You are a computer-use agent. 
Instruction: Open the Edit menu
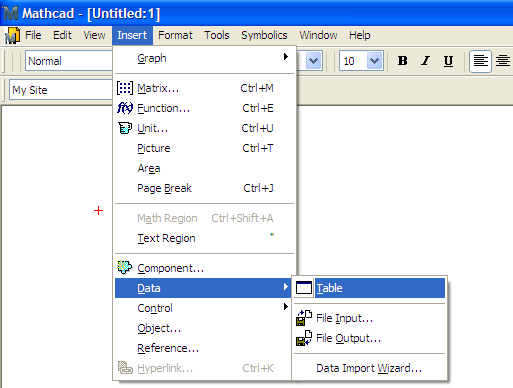pyautogui.click(x=62, y=35)
